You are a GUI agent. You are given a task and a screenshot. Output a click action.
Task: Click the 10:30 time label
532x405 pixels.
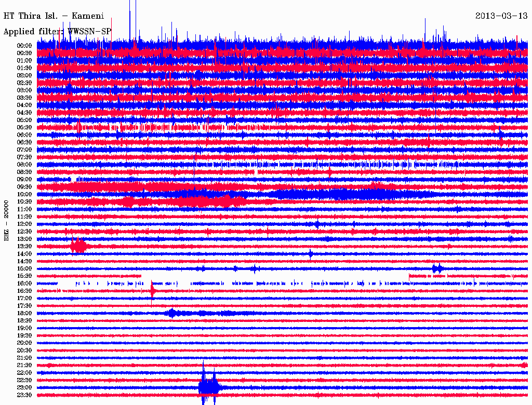(24, 202)
